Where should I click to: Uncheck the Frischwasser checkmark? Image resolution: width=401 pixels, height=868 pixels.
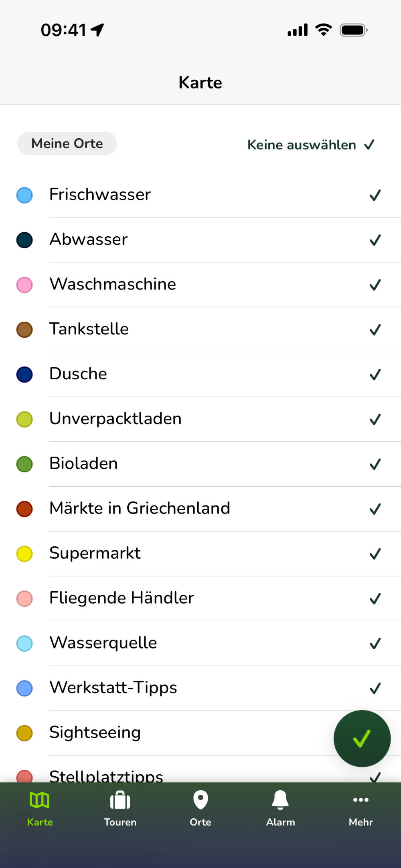tap(375, 195)
